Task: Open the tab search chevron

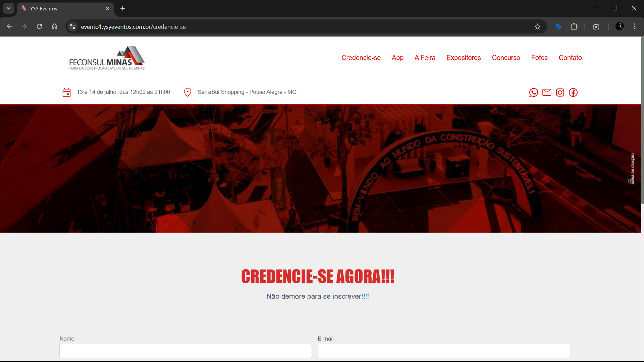Action: pyautogui.click(x=8, y=8)
